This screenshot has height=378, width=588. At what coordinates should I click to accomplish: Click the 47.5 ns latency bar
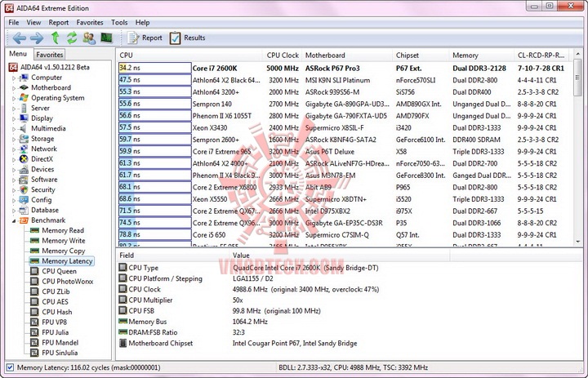click(x=155, y=80)
